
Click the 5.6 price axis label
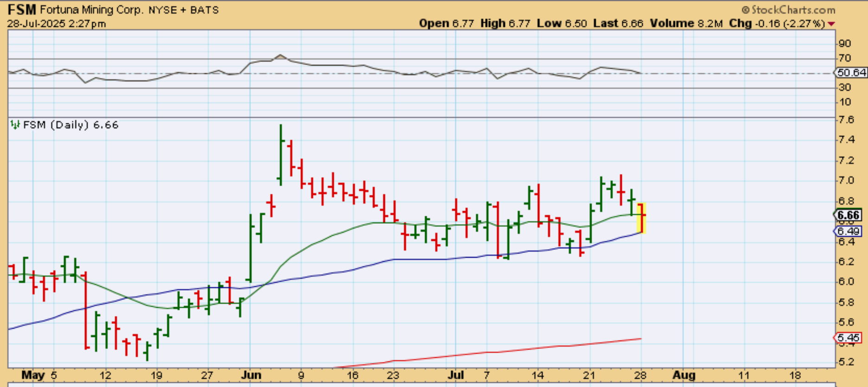[x=846, y=322]
